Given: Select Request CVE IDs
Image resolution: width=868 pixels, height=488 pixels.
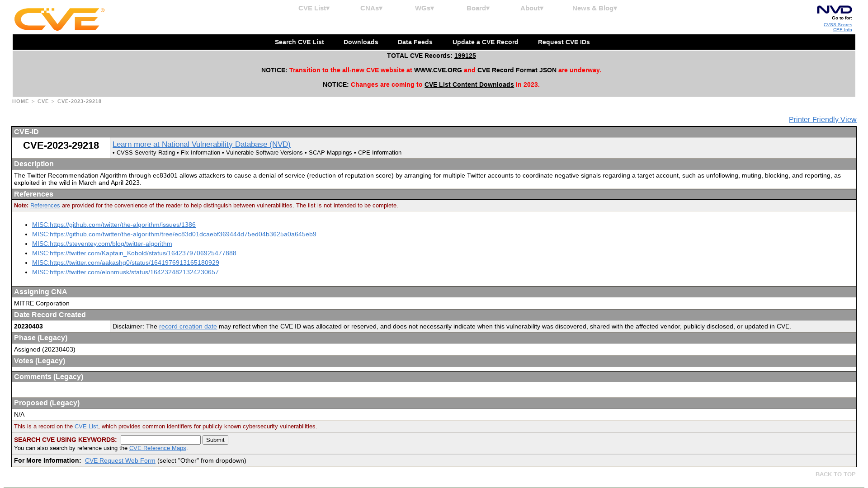Looking at the screenshot, I should pyautogui.click(x=564, y=42).
